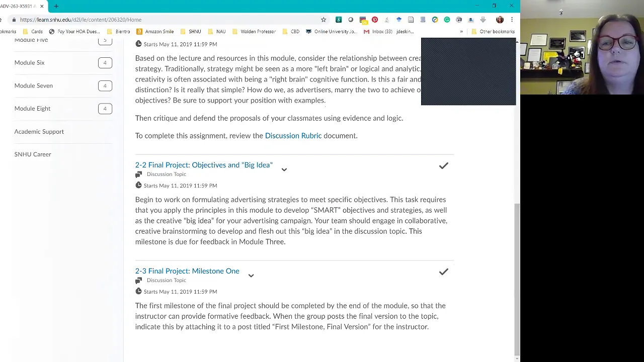This screenshot has width=644, height=362.
Task: Open 2-2 Final Project: Objectives and "Big Idea"
Action: (x=204, y=165)
